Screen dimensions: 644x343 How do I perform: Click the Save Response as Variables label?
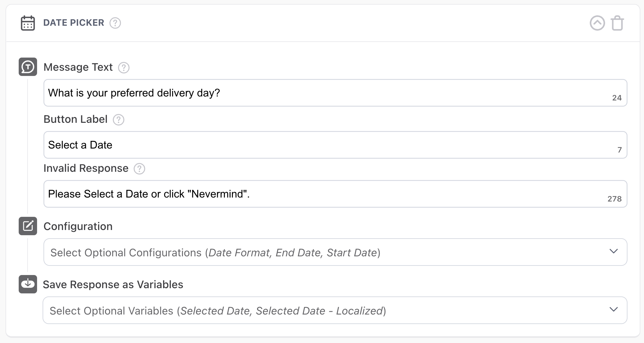pyautogui.click(x=113, y=285)
